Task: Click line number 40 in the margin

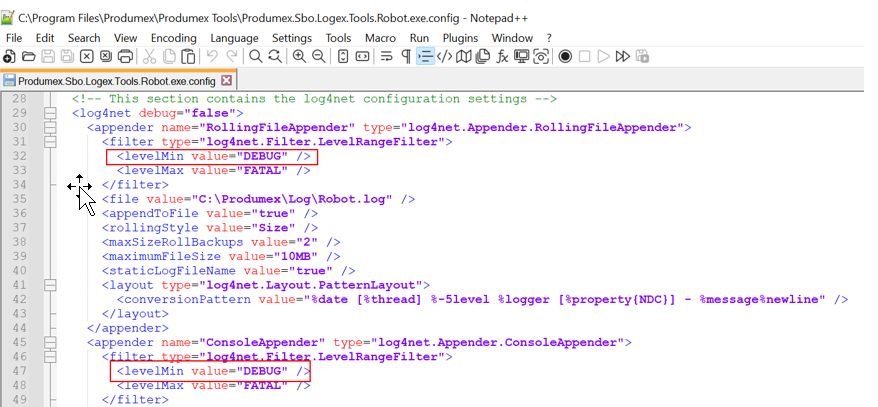Action: pyautogui.click(x=19, y=270)
